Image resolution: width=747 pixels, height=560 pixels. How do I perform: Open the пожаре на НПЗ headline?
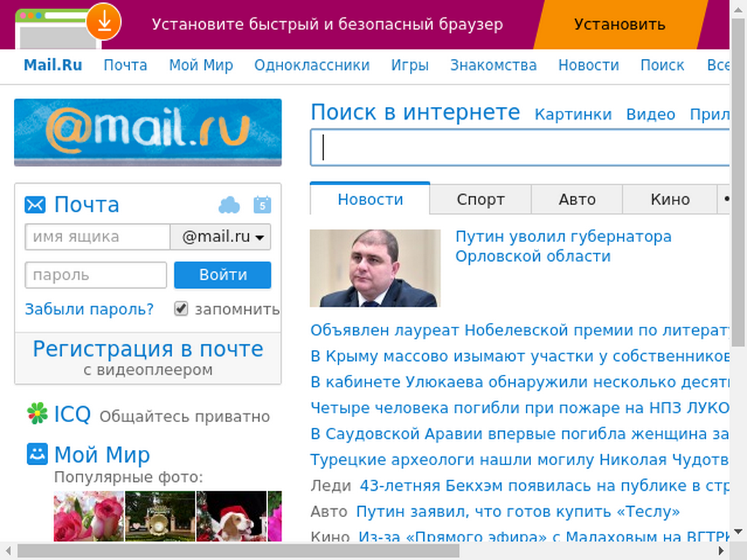pyautogui.click(x=519, y=408)
